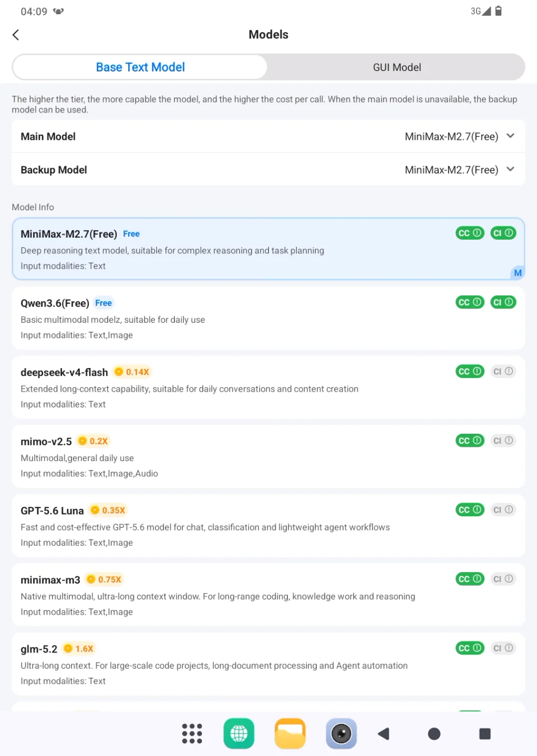Expand the Backup Model dropdown
This screenshot has width=537, height=756.
point(268,169)
